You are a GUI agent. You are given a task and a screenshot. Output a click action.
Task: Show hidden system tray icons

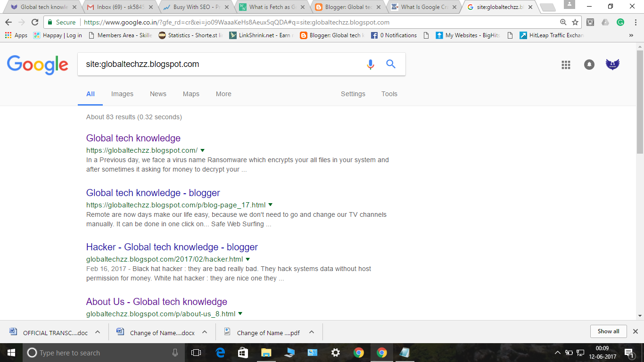(558, 353)
